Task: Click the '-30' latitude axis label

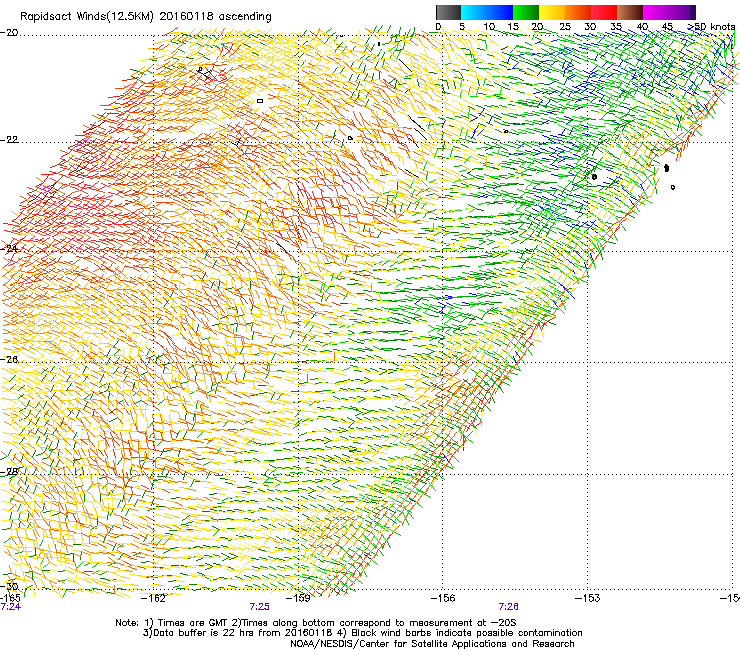Action: pos(9,587)
